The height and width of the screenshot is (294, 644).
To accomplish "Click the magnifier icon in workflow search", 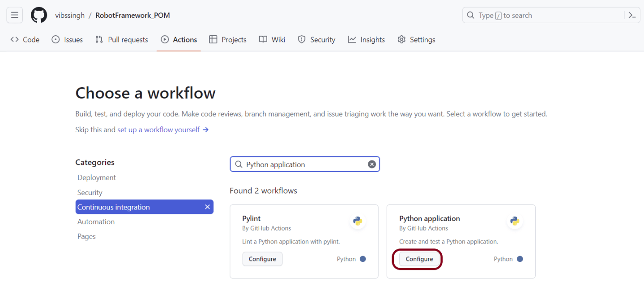I will click(x=239, y=164).
